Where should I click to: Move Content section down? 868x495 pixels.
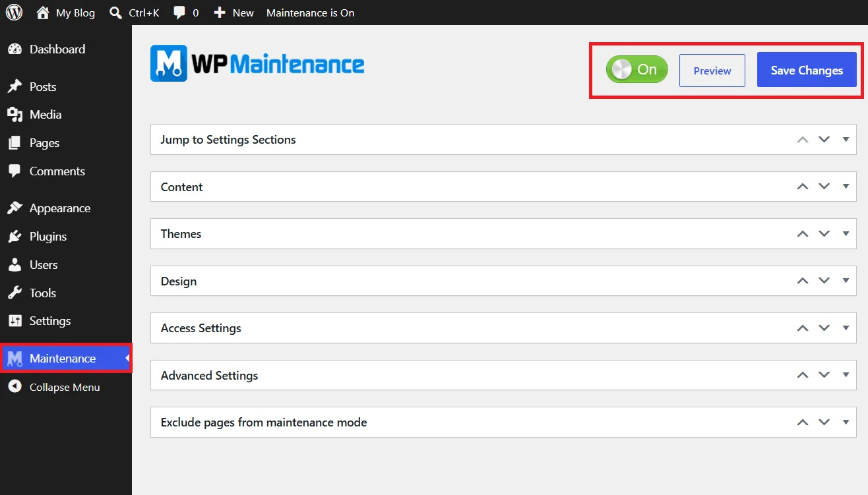(x=824, y=187)
